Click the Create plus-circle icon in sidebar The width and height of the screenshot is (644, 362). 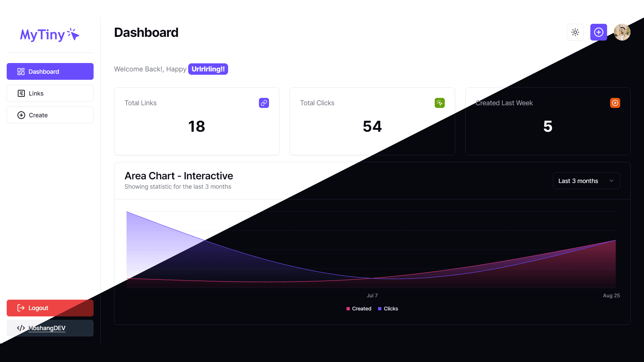tap(21, 115)
